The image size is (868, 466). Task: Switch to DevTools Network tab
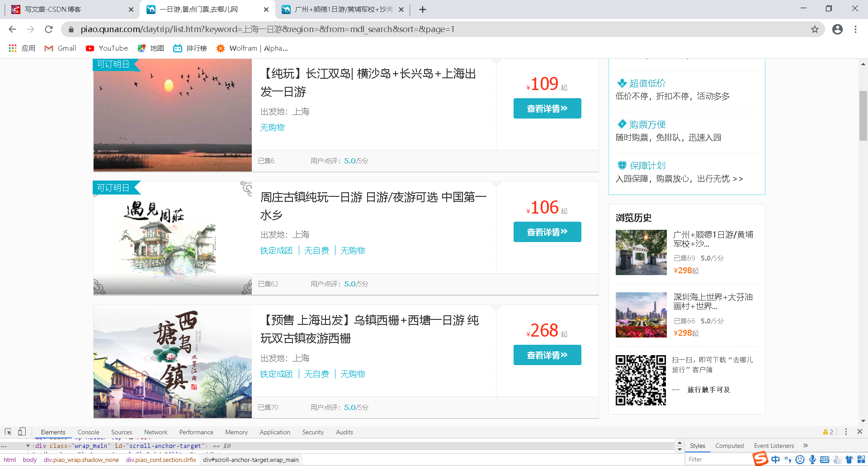tap(156, 433)
